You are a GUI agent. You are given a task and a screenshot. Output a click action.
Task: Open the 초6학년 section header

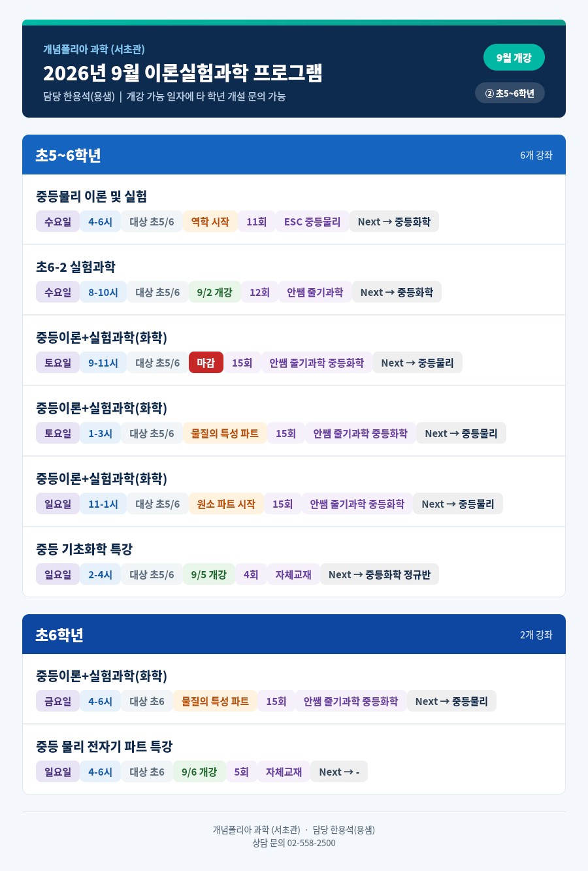(x=294, y=634)
